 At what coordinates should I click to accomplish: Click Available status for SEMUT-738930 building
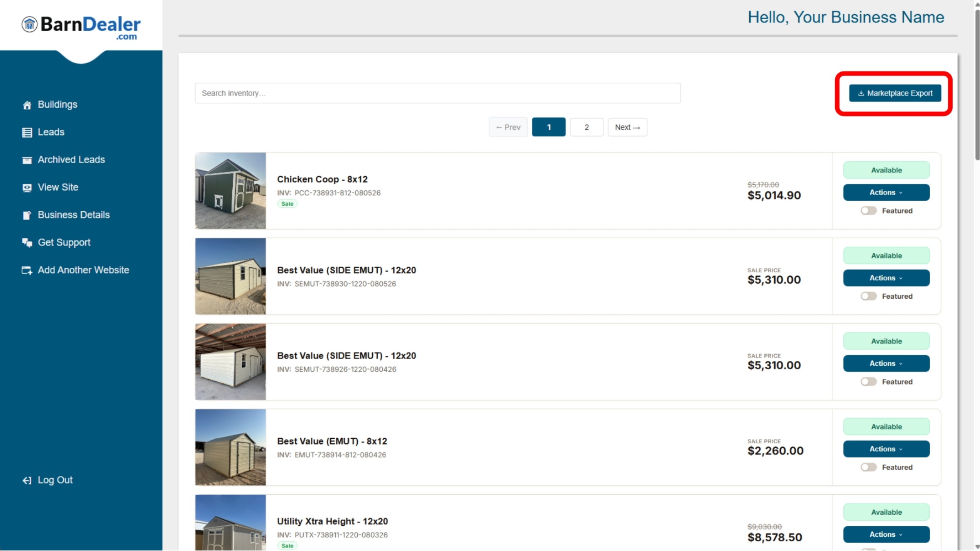886,256
